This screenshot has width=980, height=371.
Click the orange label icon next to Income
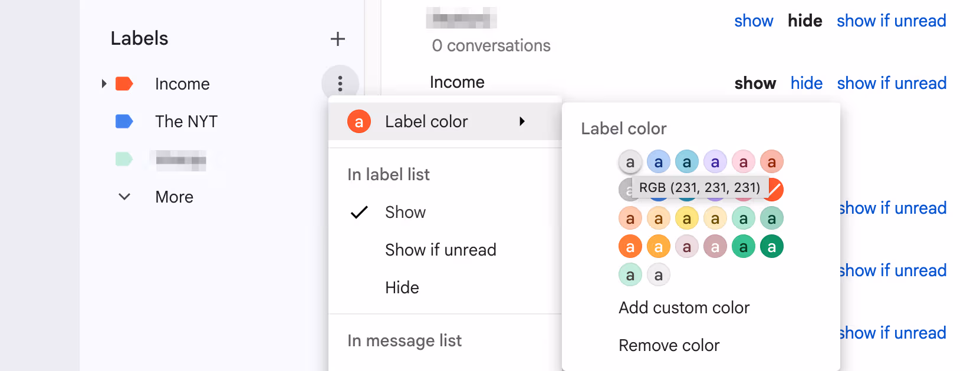[x=124, y=84]
